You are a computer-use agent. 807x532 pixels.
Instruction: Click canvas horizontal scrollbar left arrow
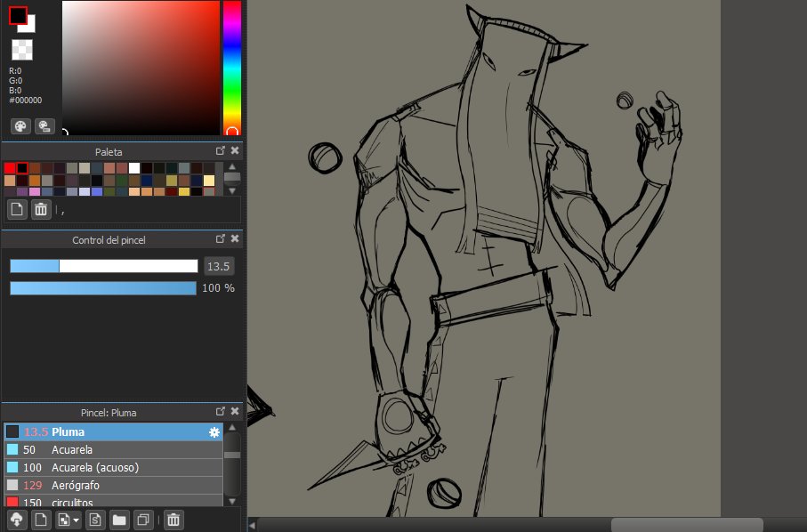[252, 525]
